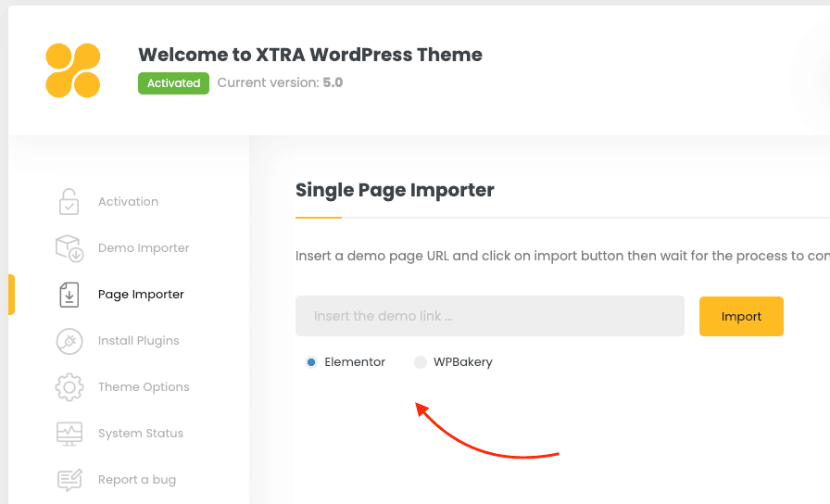Click the System Status monitor icon
830x504 pixels.
(69, 434)
